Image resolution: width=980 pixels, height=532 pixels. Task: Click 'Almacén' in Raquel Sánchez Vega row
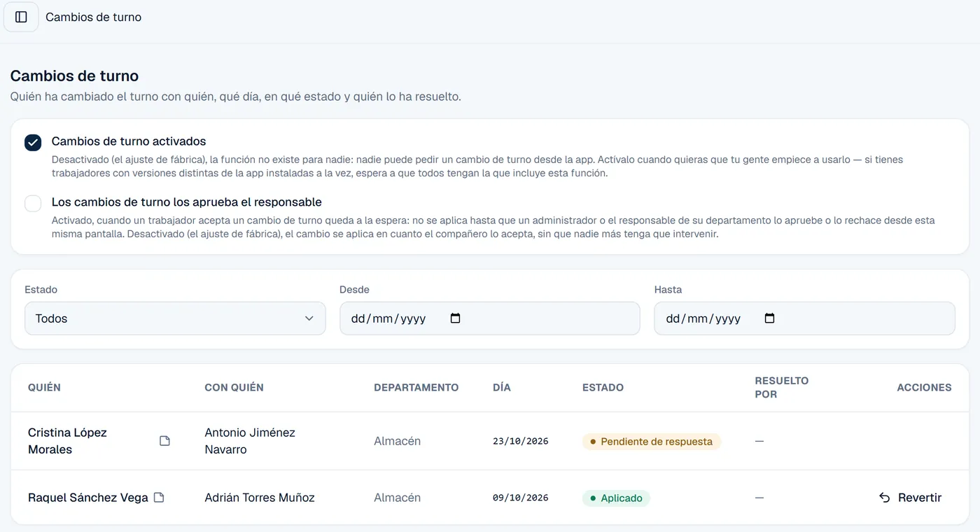coord(398,498)
